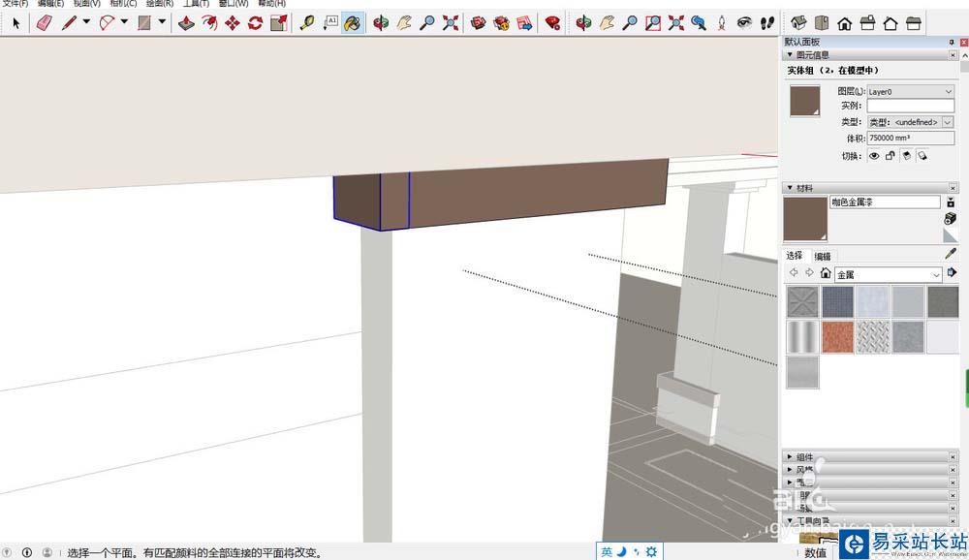The width and height of the screenshot is (969, 560).
Task: Click the Send to LayOut icon
Action: (x=524, y=23)
